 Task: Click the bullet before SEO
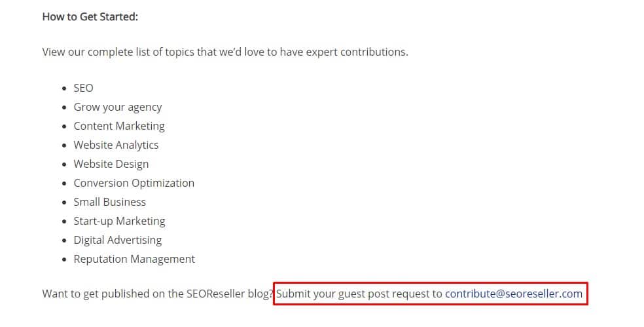coord(64,88)
